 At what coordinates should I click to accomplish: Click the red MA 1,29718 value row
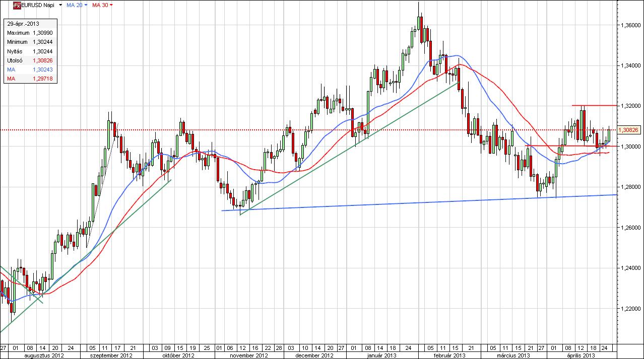pyautogui.click(x=30, y=79)
